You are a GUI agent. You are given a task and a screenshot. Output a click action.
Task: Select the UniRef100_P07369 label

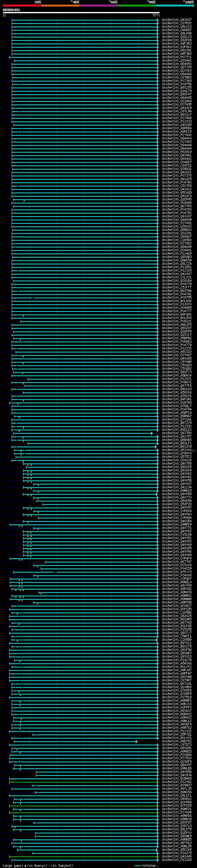pyautogui.click(x=176, y=81)
